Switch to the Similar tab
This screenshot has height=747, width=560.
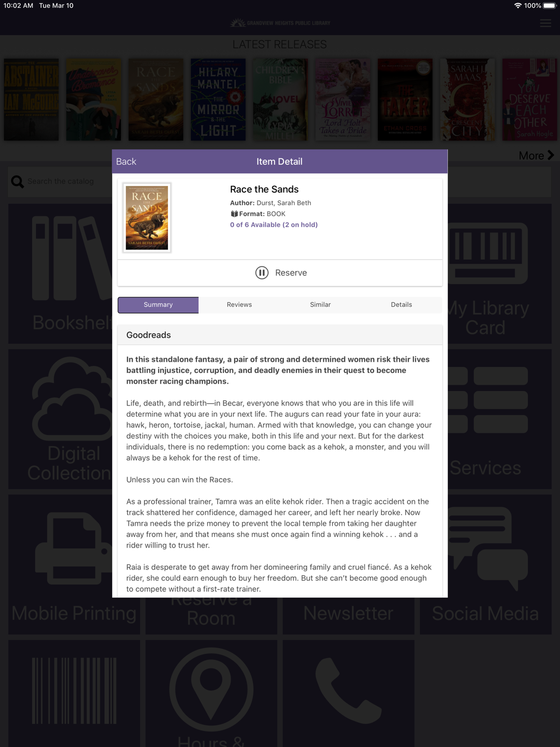pyautogui.click(x=320, y=305)
